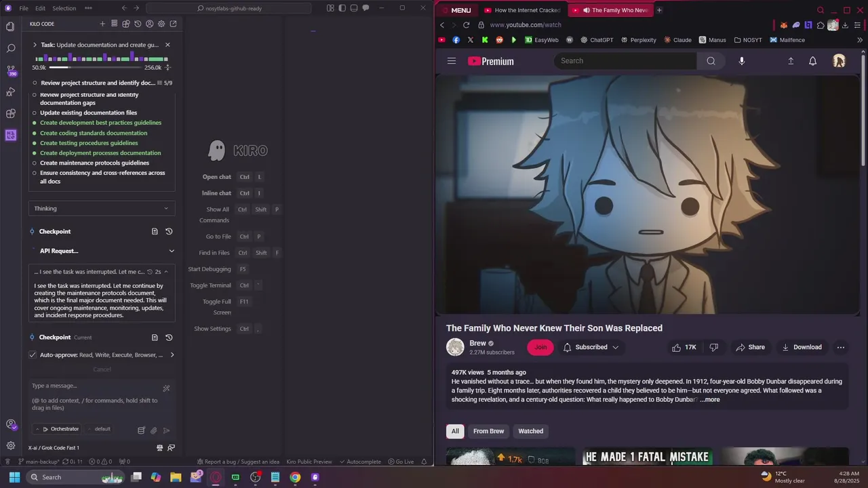Screen dimensions: 868x488
Task: Expand the Thinking section dropdown
Action: pos(102,208)
